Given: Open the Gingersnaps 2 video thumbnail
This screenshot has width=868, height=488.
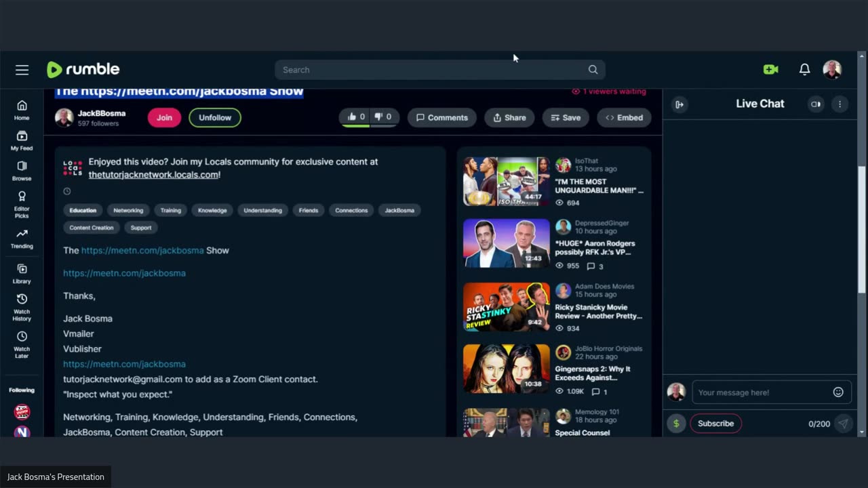Looking at the screenshot, I should 507,369.
